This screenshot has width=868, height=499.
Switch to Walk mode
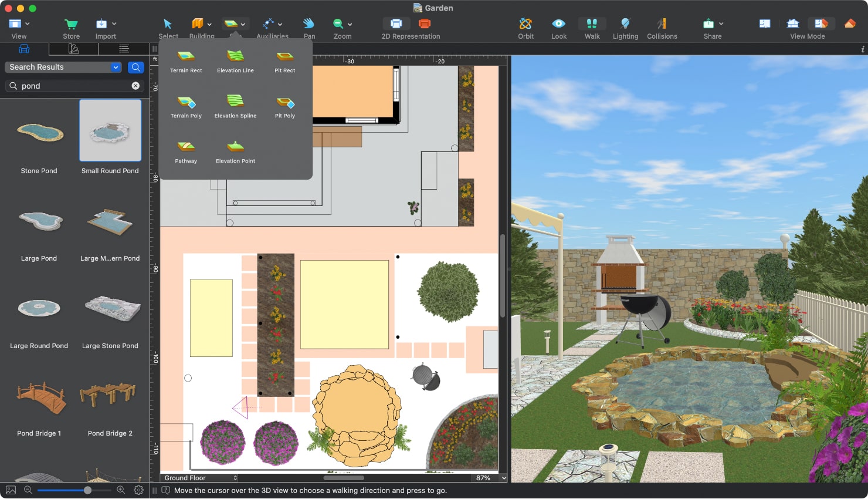(592, 28)
